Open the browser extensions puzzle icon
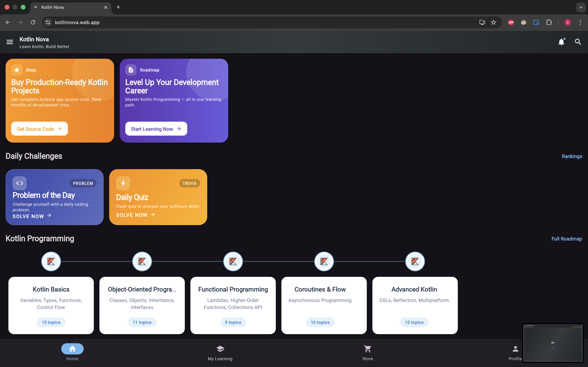The width and height of the screenshot is (588, 367). pyautogui.click(x=549, y=22)
